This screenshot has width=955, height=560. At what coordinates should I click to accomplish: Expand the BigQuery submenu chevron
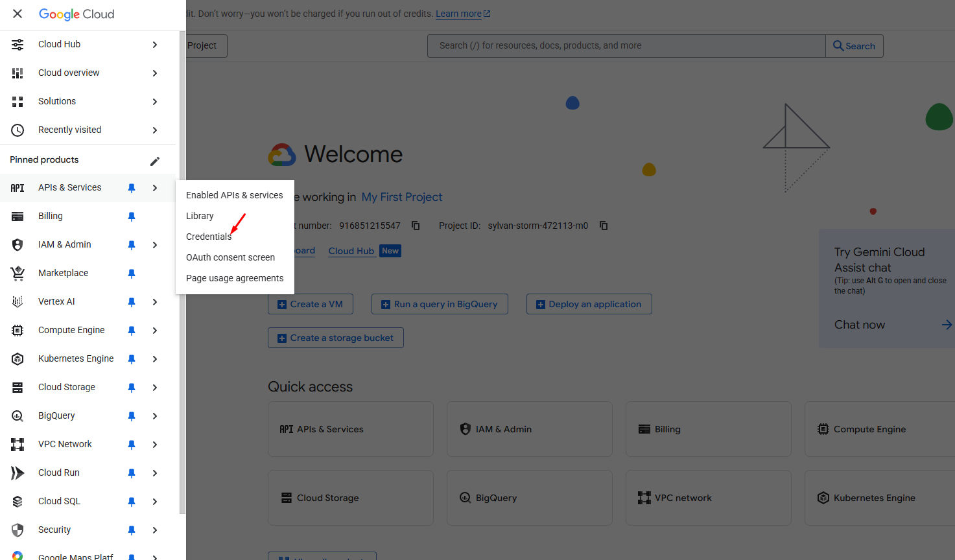point(155,416)
